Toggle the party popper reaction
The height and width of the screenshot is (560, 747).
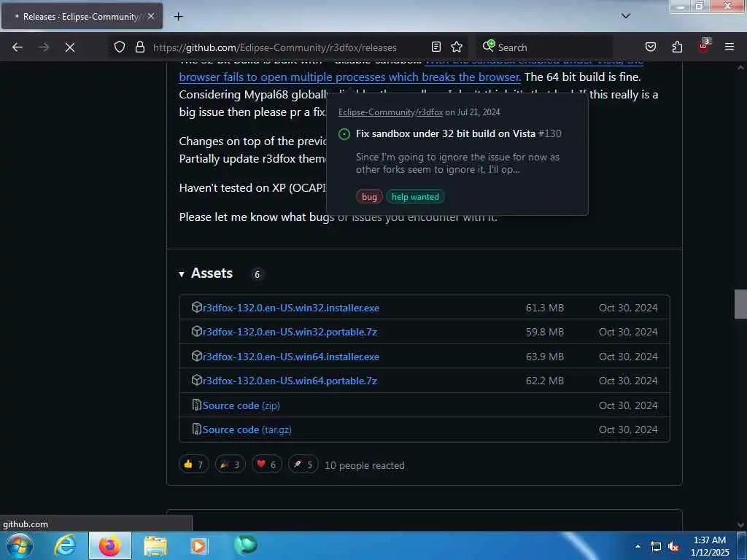230,464
